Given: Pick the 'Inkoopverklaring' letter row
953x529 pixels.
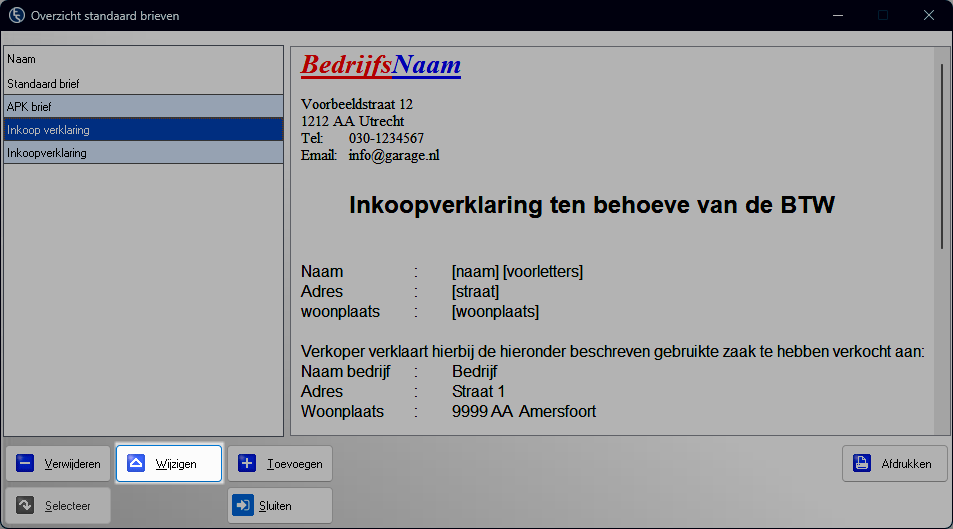Looking at the screenshot, I should (143, 153).
